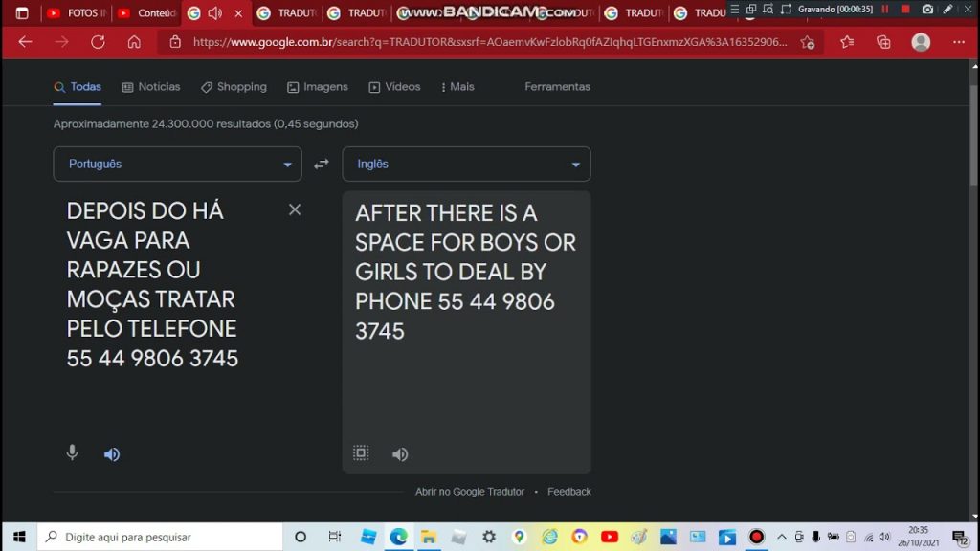980x551 pixels.
Task: Listen to the English translation
Action: (400, 453)
